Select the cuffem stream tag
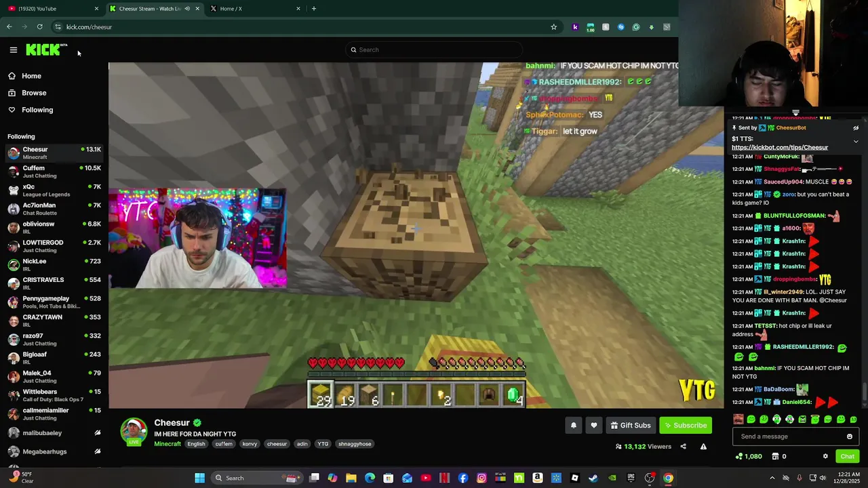This screenshot has width=868, height=488. click(x=224, y=444)
